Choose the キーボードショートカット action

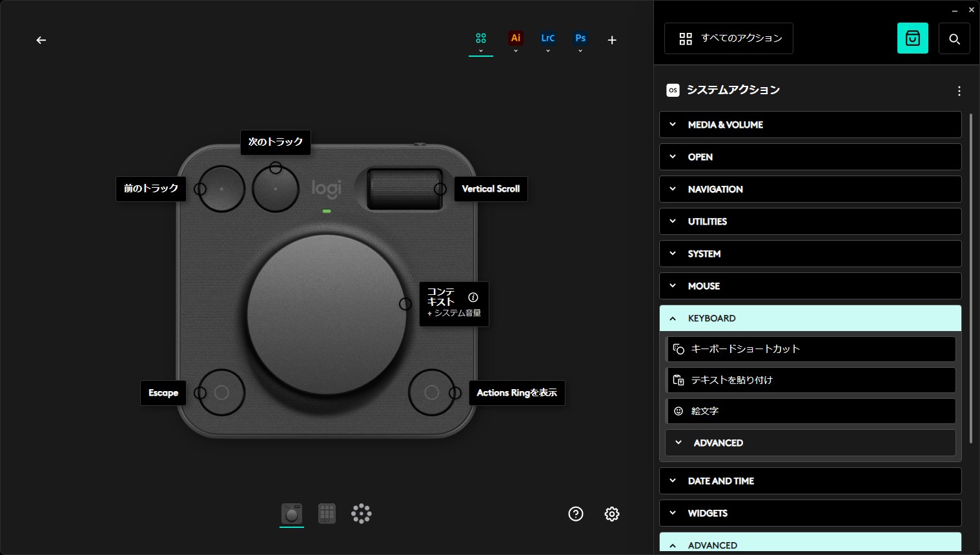point(810,349)
